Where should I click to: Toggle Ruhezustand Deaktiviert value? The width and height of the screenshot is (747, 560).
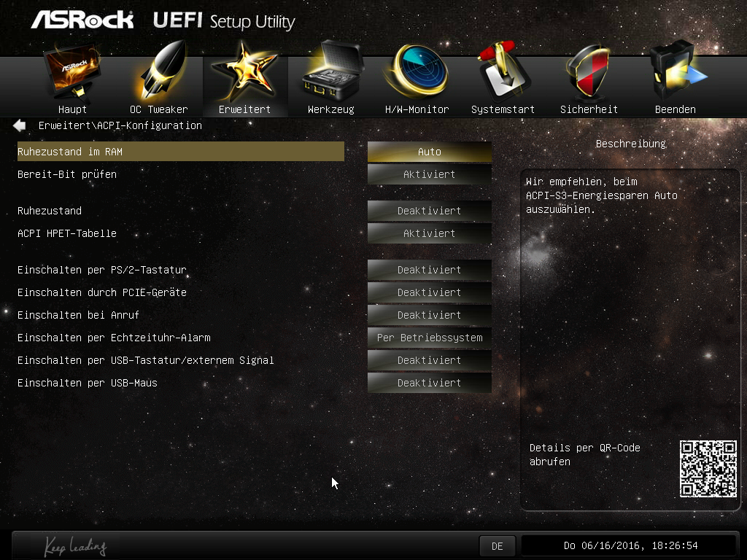pos(429,211)
